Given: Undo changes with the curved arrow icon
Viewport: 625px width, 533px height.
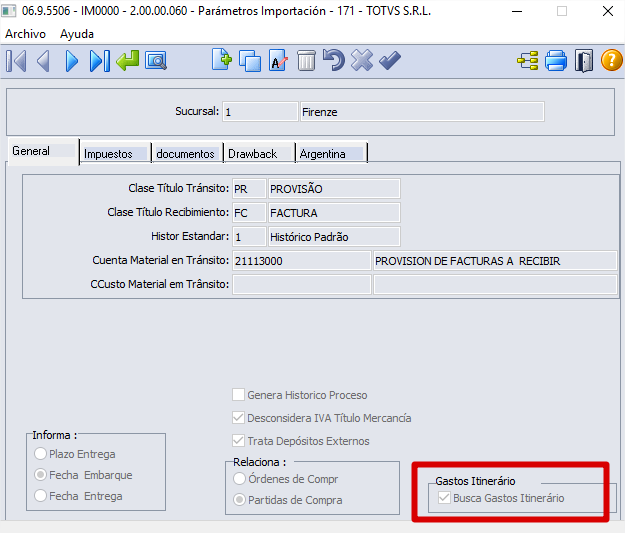Looking at the screenshot, I should (334, 60).
